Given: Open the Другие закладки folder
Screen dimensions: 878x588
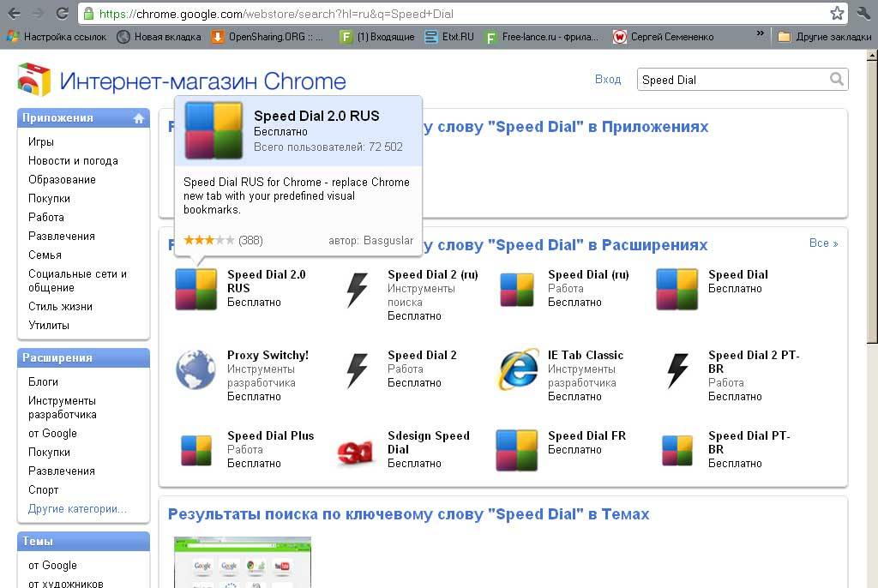Looking at the screenshot, I should pyautogui.click(x=825, y=37).
